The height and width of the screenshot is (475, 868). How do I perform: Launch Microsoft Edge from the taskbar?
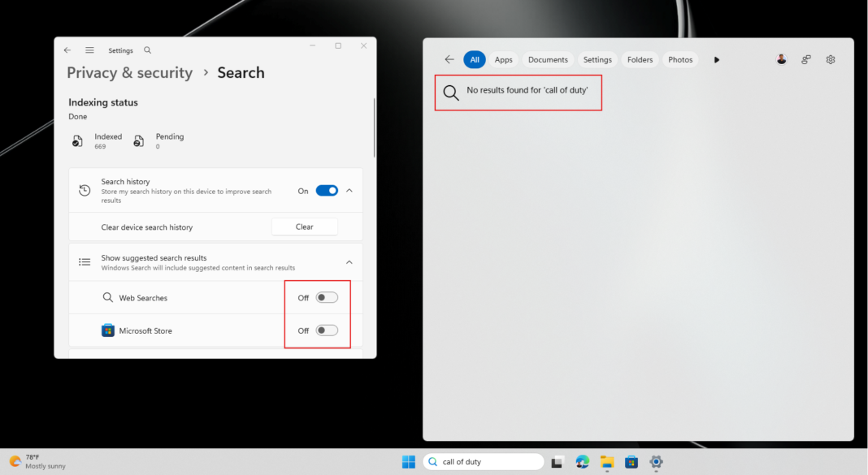582,462
